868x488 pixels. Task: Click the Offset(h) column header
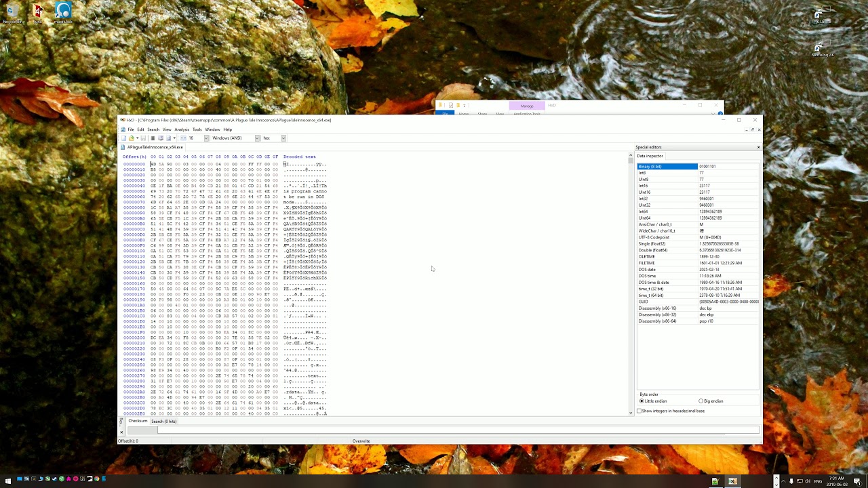(134, 157)
